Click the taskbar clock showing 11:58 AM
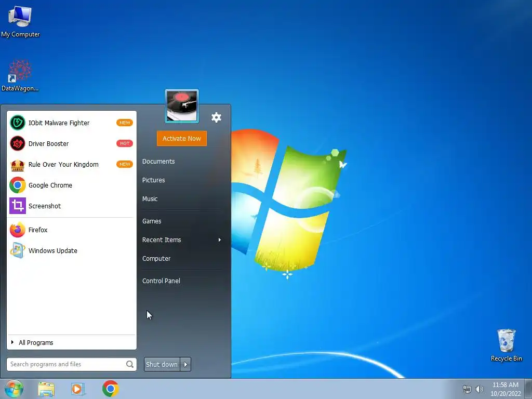The height and width of the screenshot is (399, 532). (505, 385)
